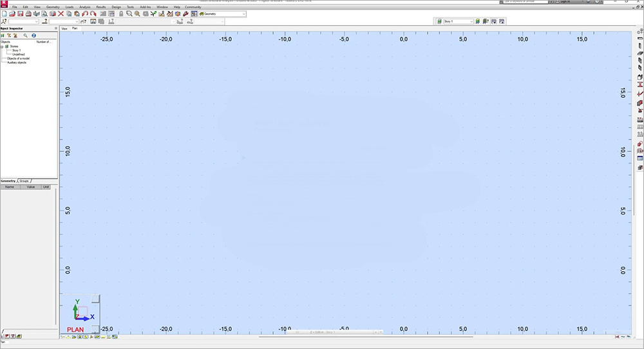
Task: Click the red X Delete icon
Action: pyautogui.click(x=61, y=14)
